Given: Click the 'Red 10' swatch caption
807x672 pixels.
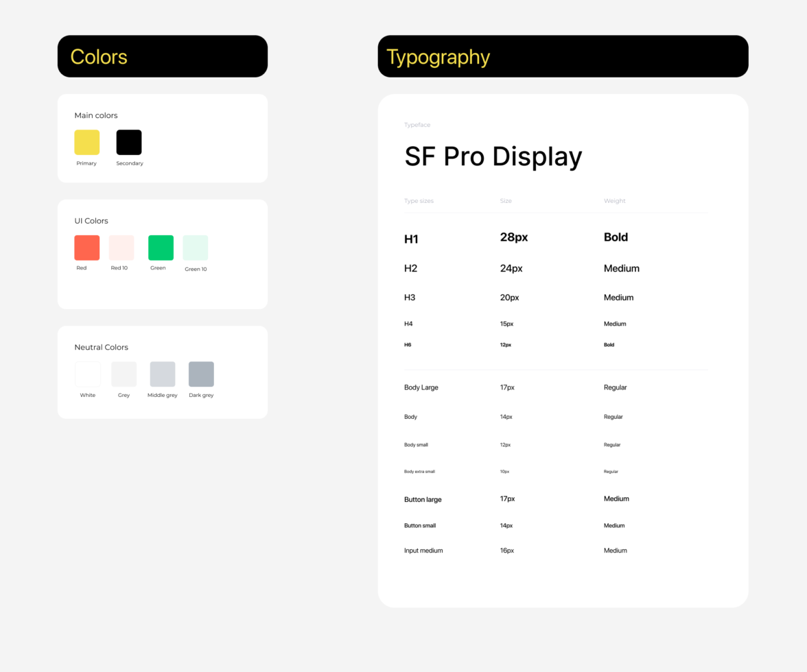Looking at the screenshot, I should coord(119,268).
